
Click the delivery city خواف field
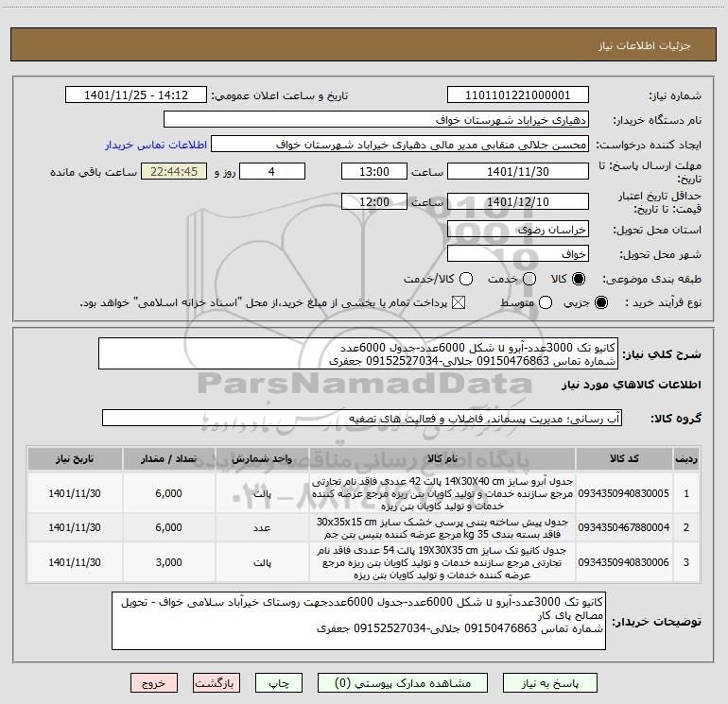518,253
